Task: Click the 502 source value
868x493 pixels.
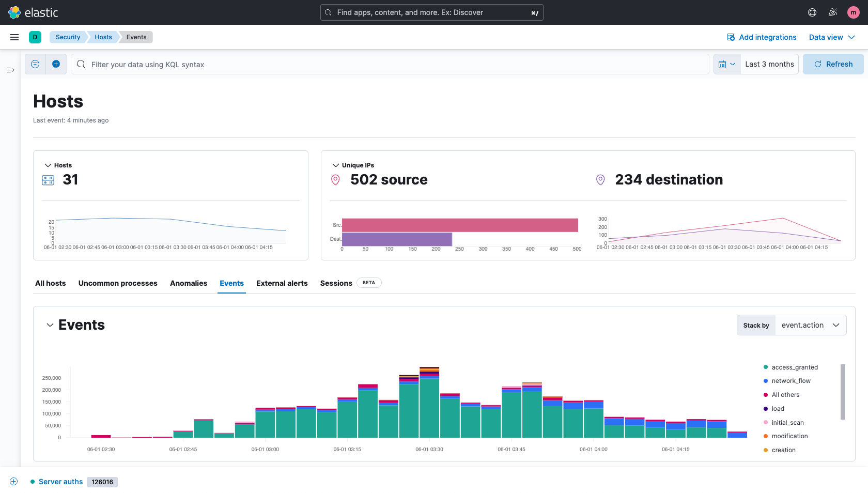Action: tap(389, 180)
